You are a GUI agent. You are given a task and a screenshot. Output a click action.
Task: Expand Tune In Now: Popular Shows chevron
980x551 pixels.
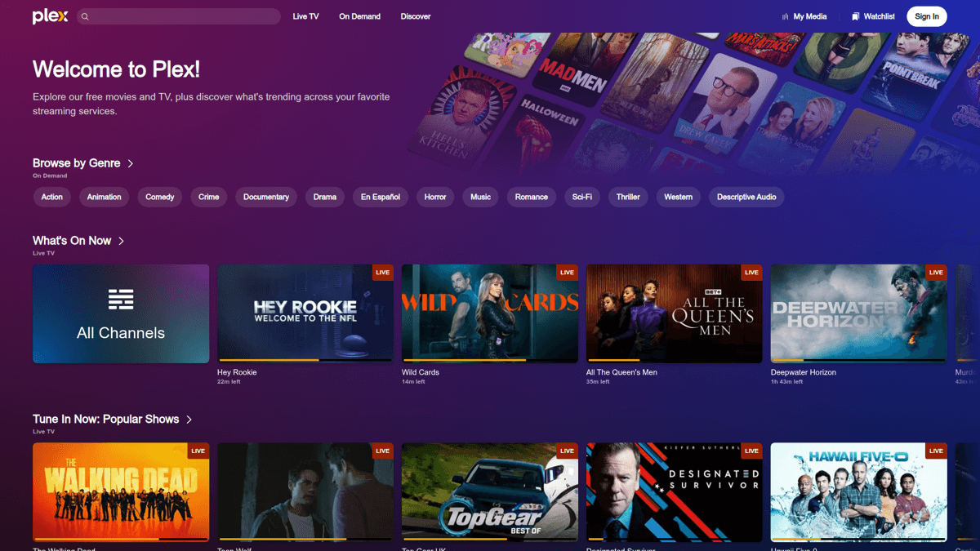tap(189, 419)
